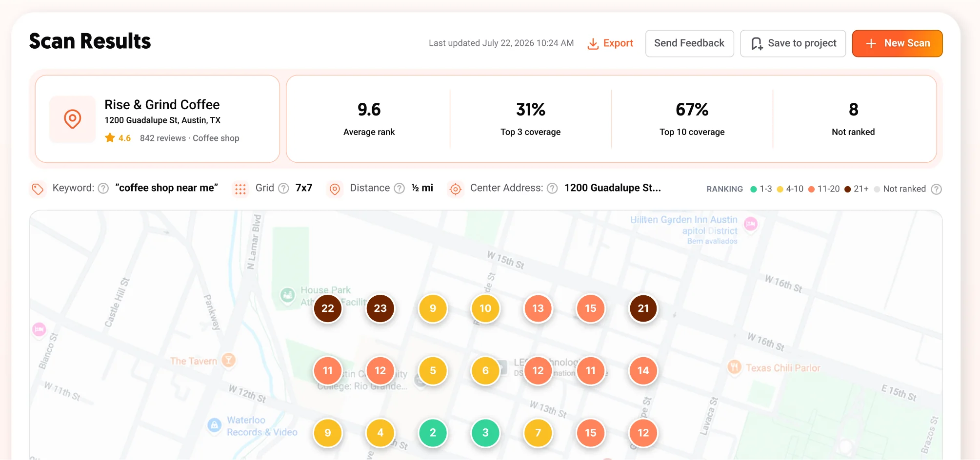The width and height of the screenshot is (980, 460).
Task: Select grid point ranked 23
Action: 380,308
